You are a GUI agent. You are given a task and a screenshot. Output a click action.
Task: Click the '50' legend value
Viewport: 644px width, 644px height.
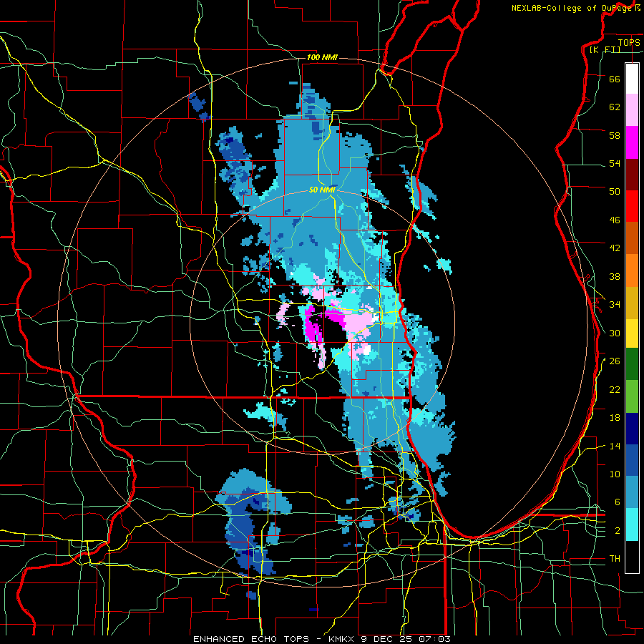615,191
